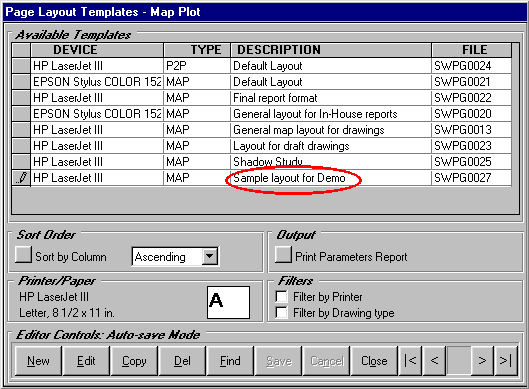Click Default Layout description in SWPG0021 row
This screenshot has width=529, height=389.
[x=331, y=82]
